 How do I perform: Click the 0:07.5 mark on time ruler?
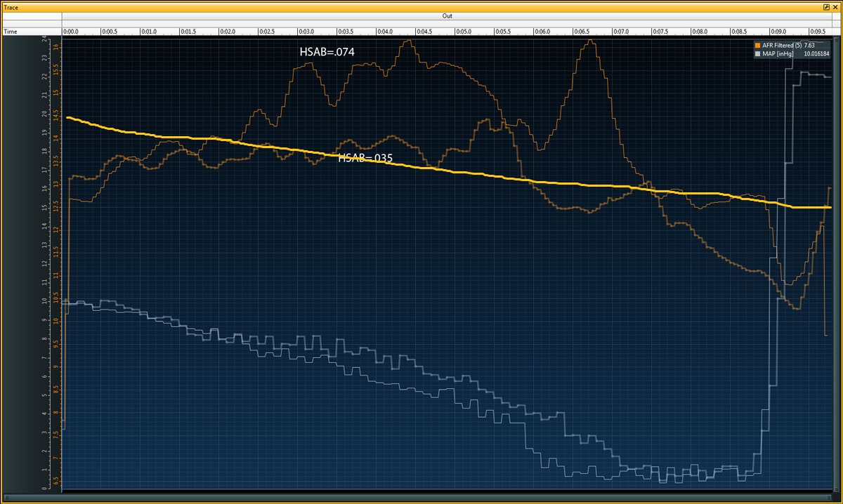[x=660, y=32]
